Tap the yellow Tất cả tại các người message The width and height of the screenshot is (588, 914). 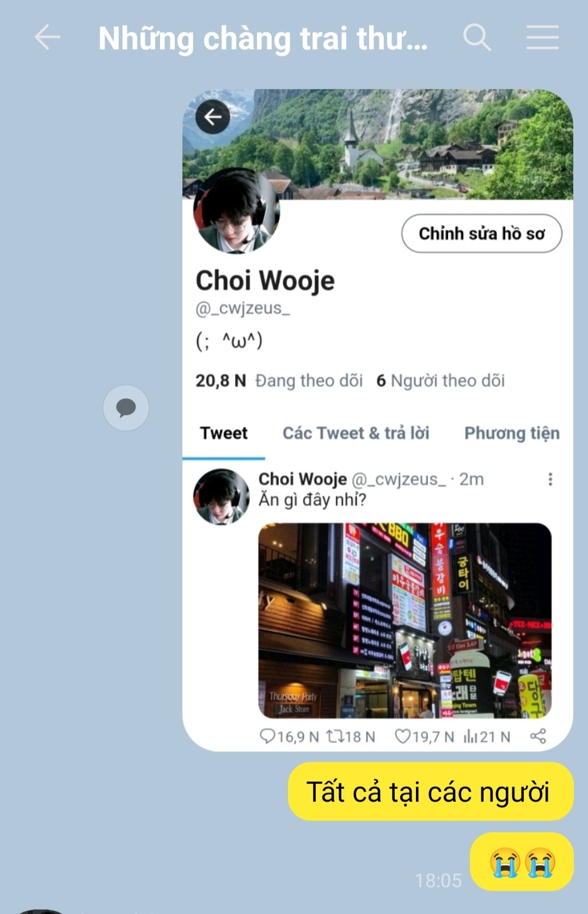pyautogui.click(x=431, y=792)
